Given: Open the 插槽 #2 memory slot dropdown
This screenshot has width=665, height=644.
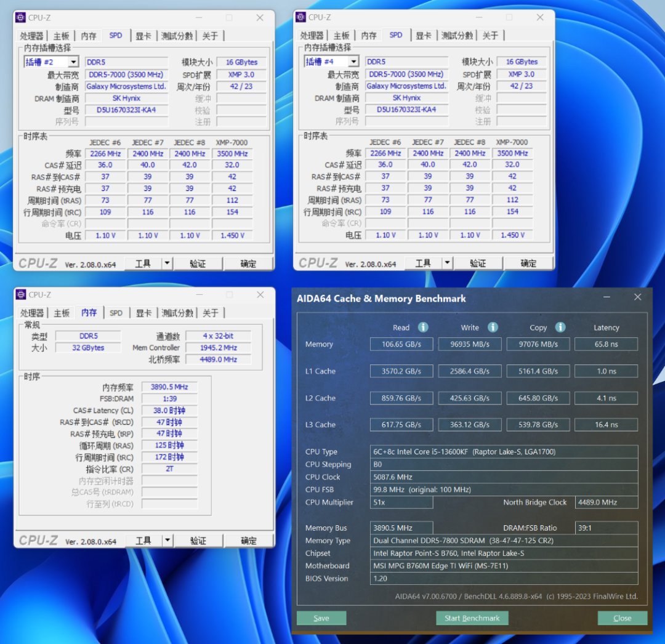Looking at the screenshot, I should click(73, 62).
